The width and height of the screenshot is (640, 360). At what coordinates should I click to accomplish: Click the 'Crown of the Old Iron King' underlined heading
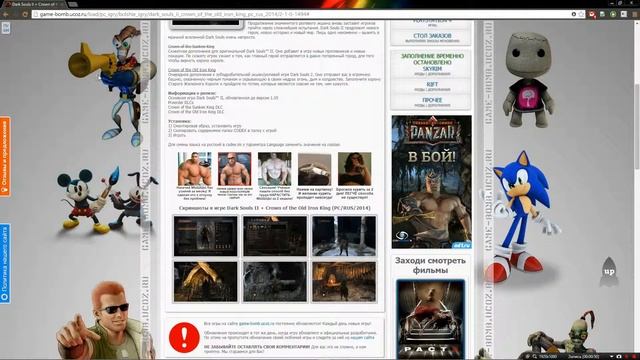192,70
